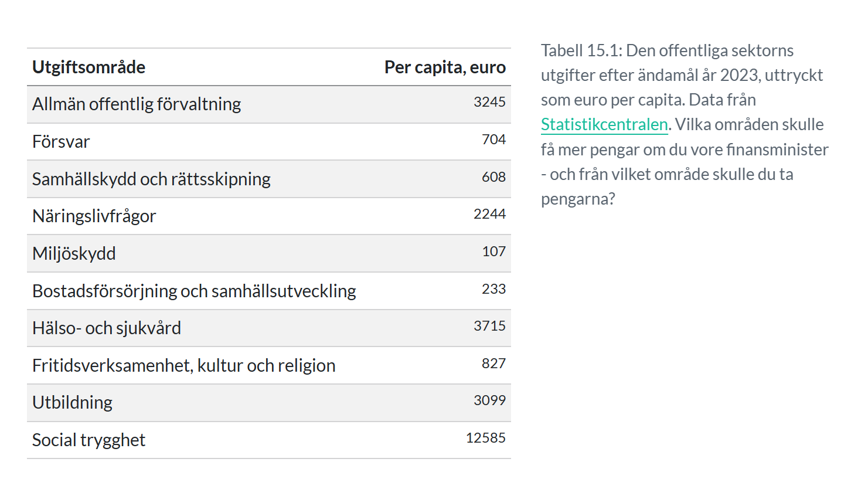Click the Social trygghet row label
868x496 pixels.
[88, 440]
